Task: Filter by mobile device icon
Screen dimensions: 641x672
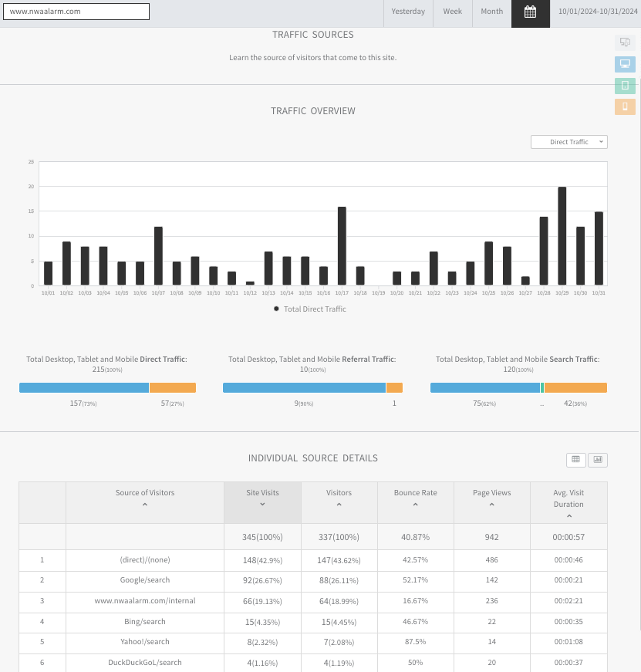Action: tap(625, 106)
